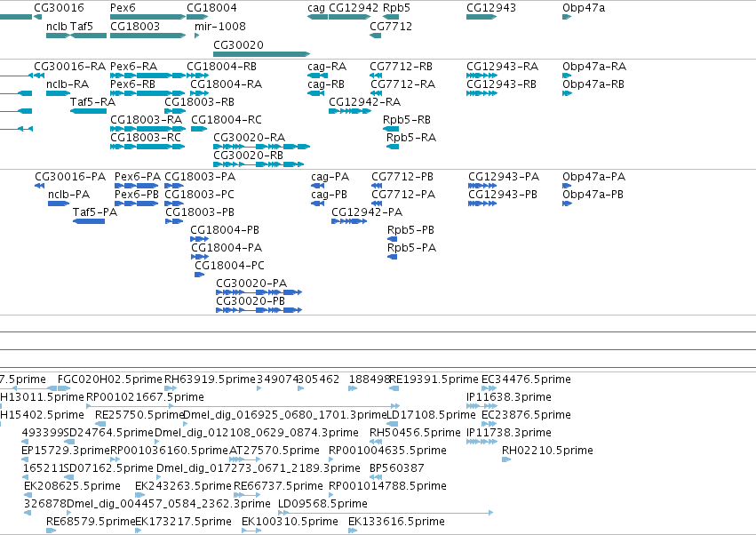This screenshot has height=535, width=756.
Task: Select the CG12943 gene label
Action: (490, 8)
